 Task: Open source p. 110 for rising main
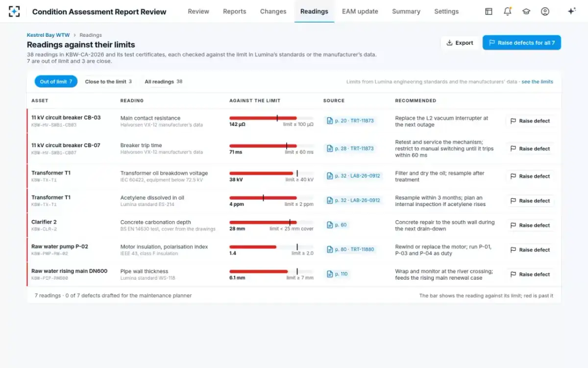click(338, 274)
